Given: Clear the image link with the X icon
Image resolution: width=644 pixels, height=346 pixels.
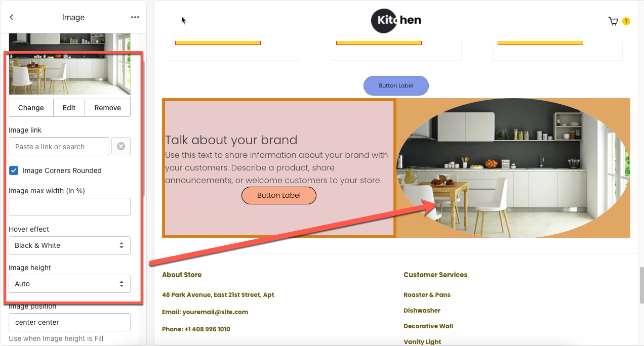Looking at the screenshot, I should [x=121, y=146].
